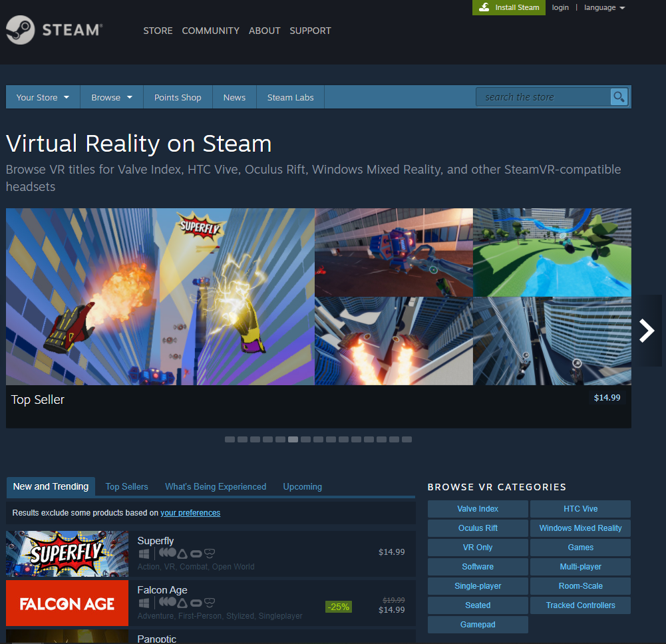
Task: Open the SUPPORT header link
Action: (310, 31)
